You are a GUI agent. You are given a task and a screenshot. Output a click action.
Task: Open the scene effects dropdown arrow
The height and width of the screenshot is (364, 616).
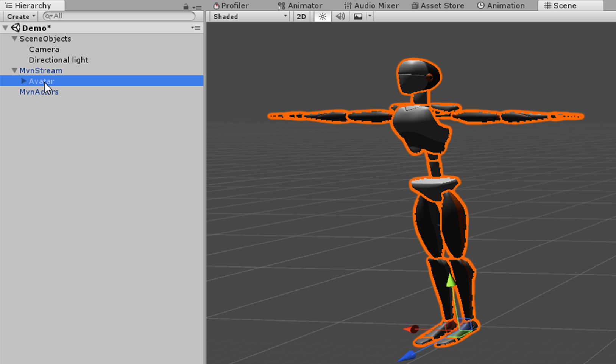tap(370, 17)
